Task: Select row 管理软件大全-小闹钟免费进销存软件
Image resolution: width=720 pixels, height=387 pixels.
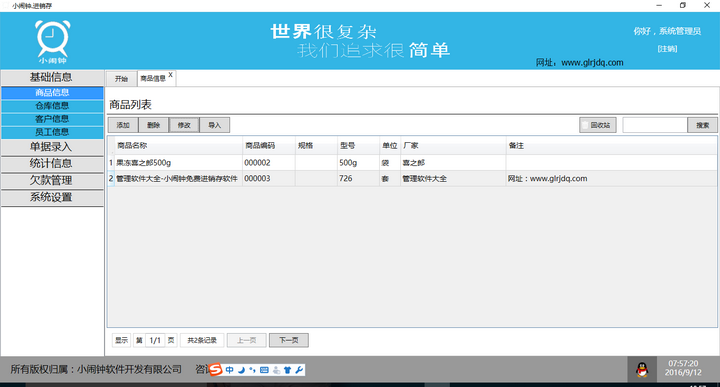Action: point(412,179)
